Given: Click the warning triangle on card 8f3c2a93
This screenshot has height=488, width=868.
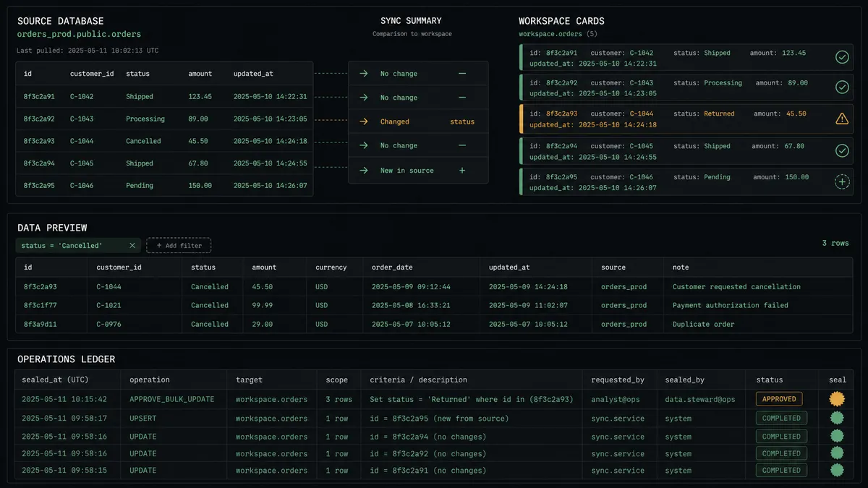Looking at the screenshot, I should pyautogui.click(x=842, y=119).
